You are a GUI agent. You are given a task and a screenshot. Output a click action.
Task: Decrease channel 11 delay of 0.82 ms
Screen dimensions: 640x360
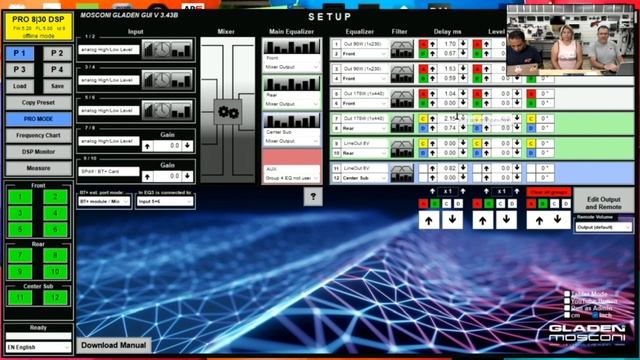click(x=463, y=168)
